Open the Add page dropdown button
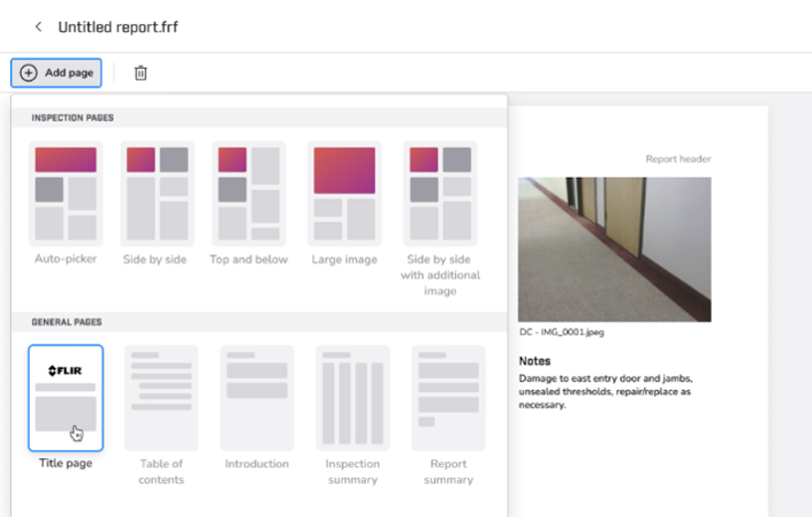Image resolution: width=812 pixels, height=517 pixels. (57, 73)
